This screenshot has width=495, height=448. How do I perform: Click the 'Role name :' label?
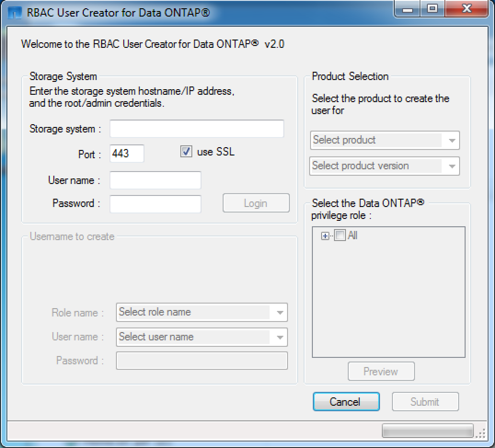click(78, 313)
